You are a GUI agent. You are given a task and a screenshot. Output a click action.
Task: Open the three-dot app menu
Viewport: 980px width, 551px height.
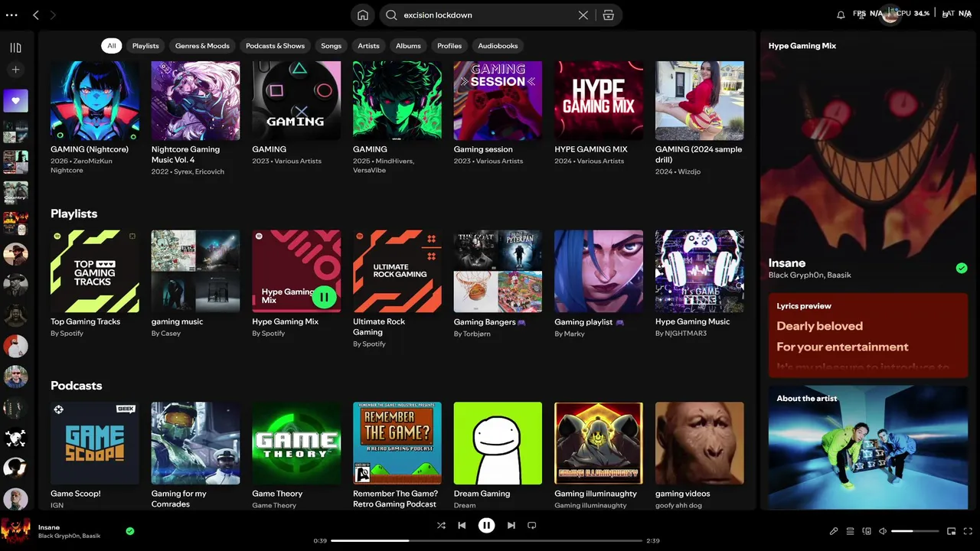[11, 15]
